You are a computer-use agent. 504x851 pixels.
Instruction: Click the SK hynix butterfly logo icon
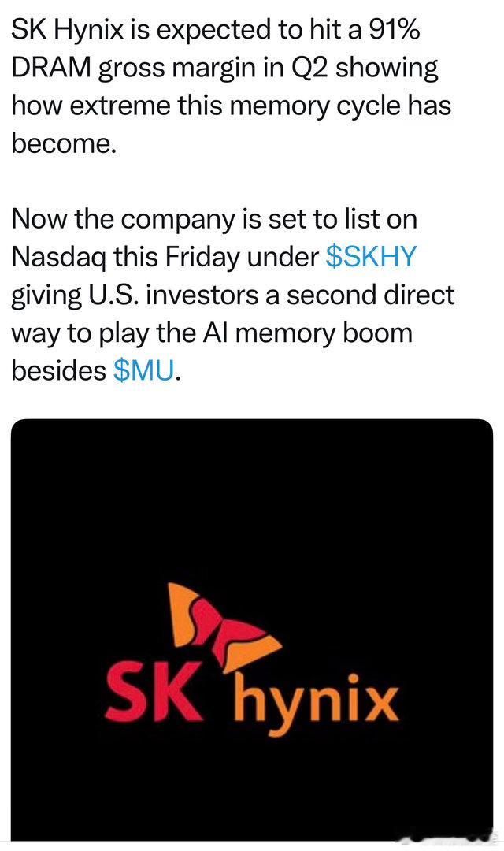[x=223, y=627]
